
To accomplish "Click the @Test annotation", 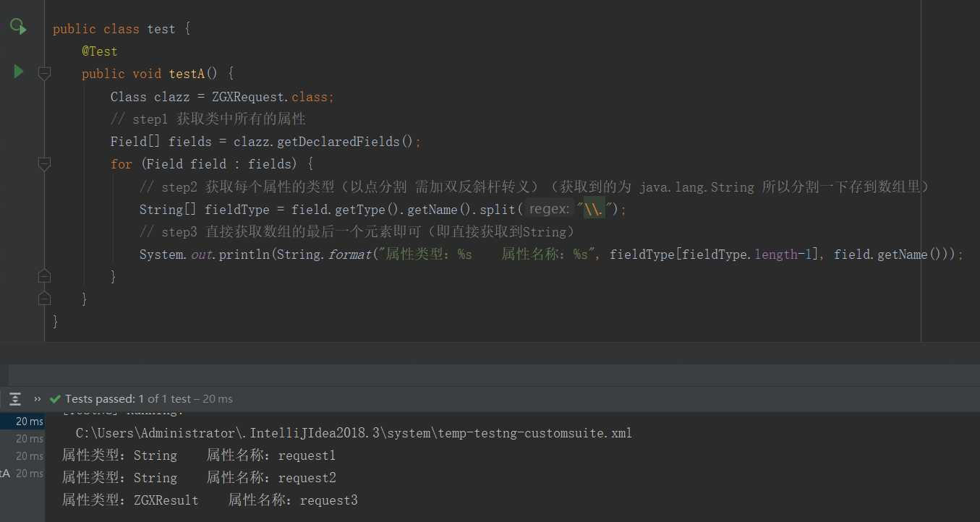I will [x=99, y=51].
